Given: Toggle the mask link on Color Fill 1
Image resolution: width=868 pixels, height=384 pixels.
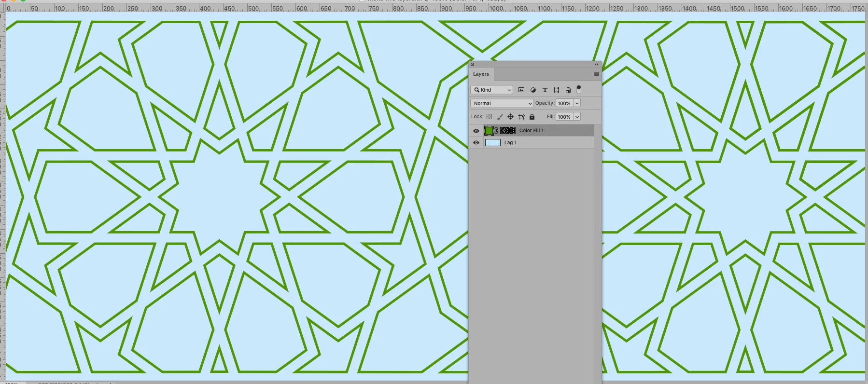Looking at the screenshot, I should [x=496, y=131].
